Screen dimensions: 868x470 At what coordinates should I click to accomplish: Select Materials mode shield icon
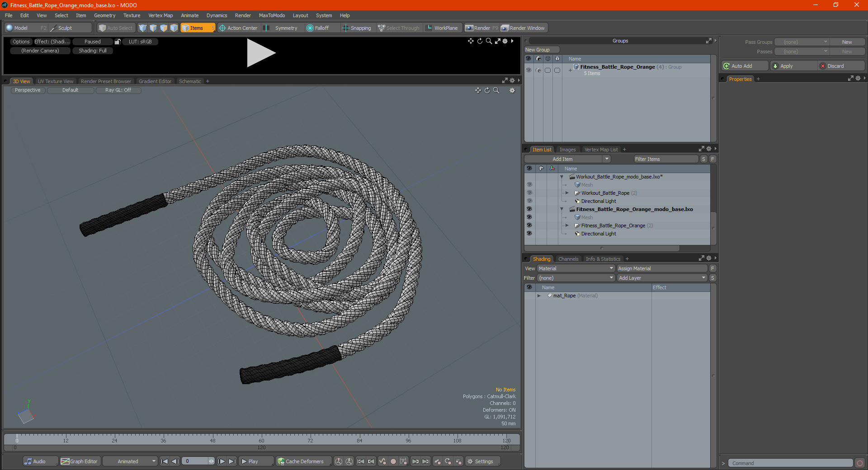[174, 28]
